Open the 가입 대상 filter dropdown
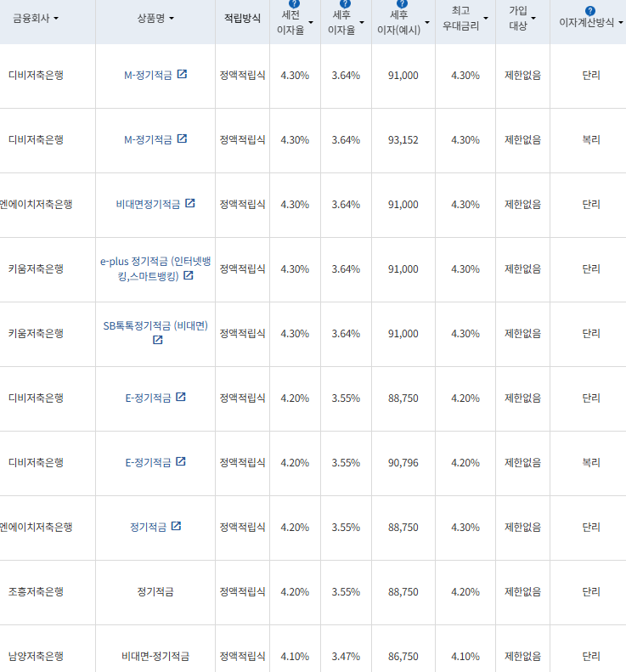The height and width of the screenshot is (672, 626). (533, 19)
